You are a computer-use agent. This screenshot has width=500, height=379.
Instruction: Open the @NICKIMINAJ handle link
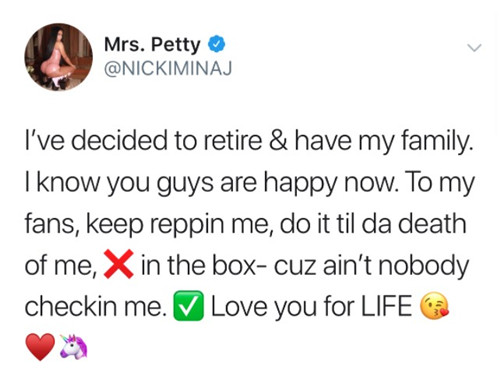click(x=168, y=68)
